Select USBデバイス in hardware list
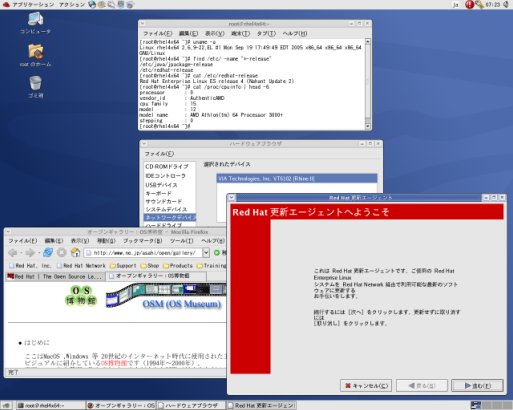This screenshot has height=410, width=513. [161, 185]
